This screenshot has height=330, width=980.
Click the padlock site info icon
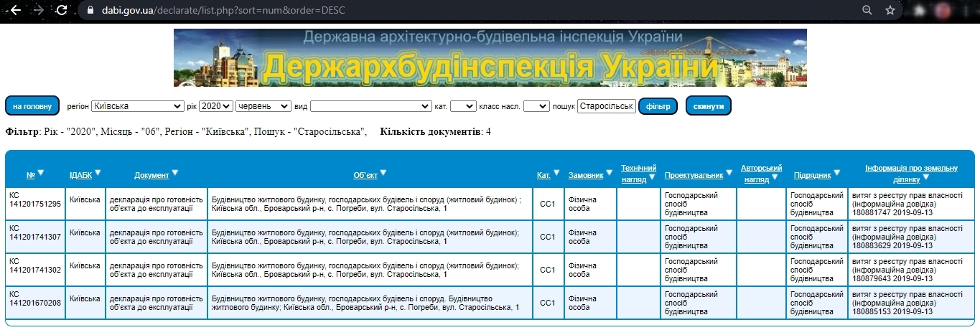[90, 10]
